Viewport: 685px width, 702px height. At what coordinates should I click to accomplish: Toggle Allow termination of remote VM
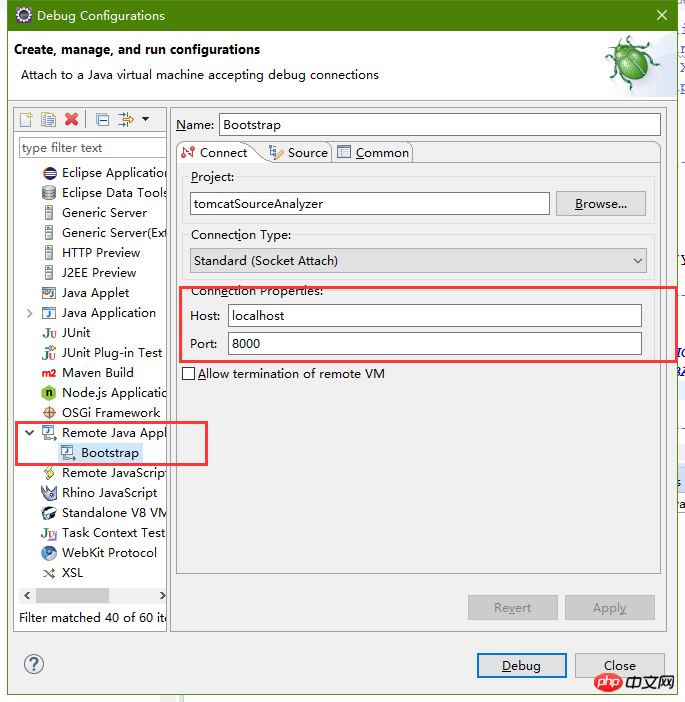[x=188, y=373]
